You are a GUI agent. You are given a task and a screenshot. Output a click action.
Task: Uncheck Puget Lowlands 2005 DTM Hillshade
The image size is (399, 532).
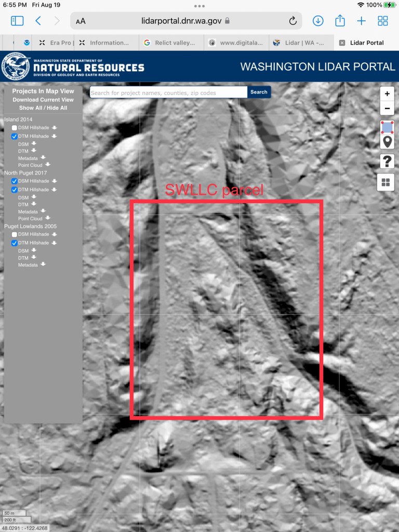click(x=15, y=243)
